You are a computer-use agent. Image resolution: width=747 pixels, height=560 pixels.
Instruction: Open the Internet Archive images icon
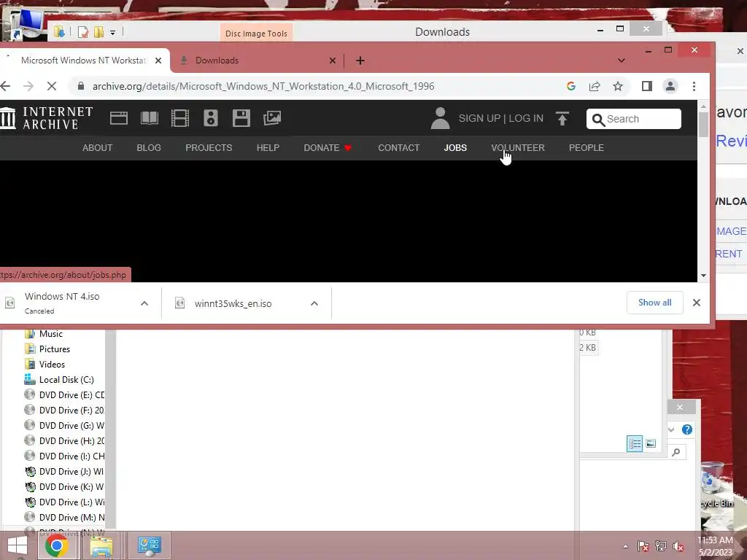tap(272, 118)
